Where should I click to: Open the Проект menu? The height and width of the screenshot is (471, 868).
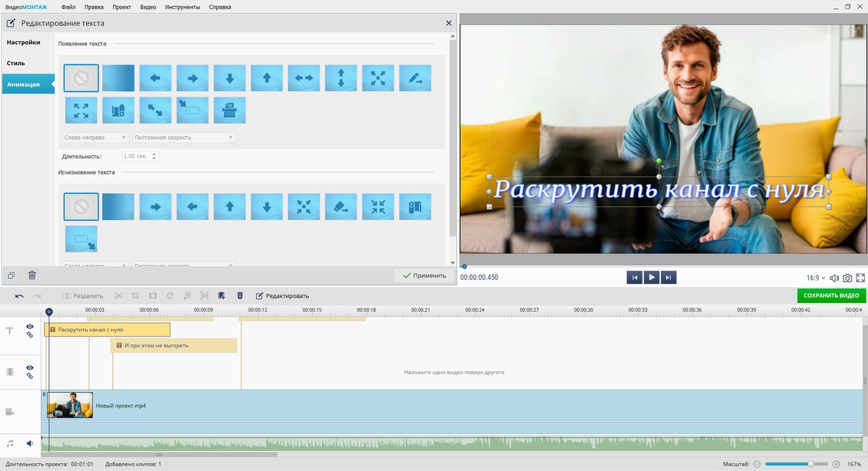tap(122, 7)
